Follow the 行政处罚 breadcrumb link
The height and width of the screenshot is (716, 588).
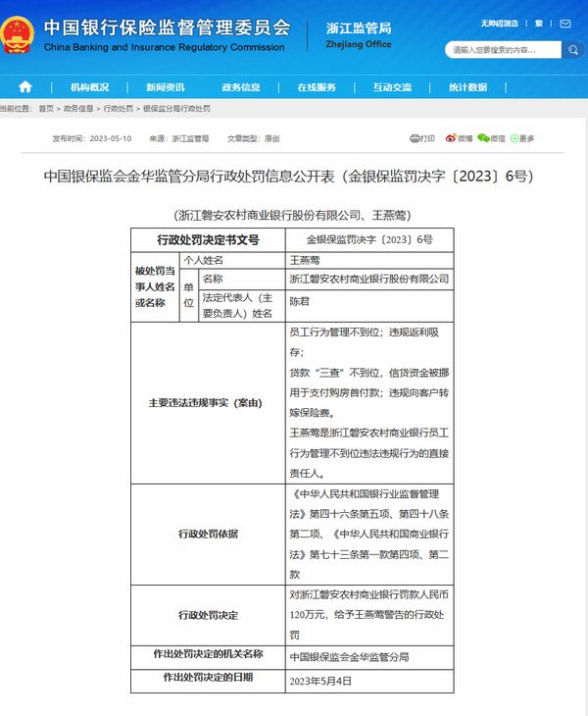tap(119, 109)
